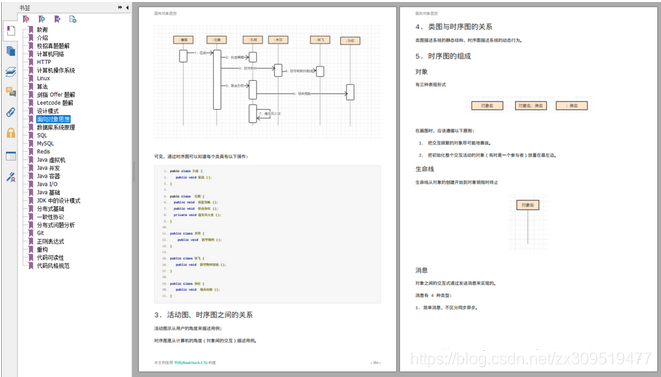Open the Git bookmark

coord(40,233)
